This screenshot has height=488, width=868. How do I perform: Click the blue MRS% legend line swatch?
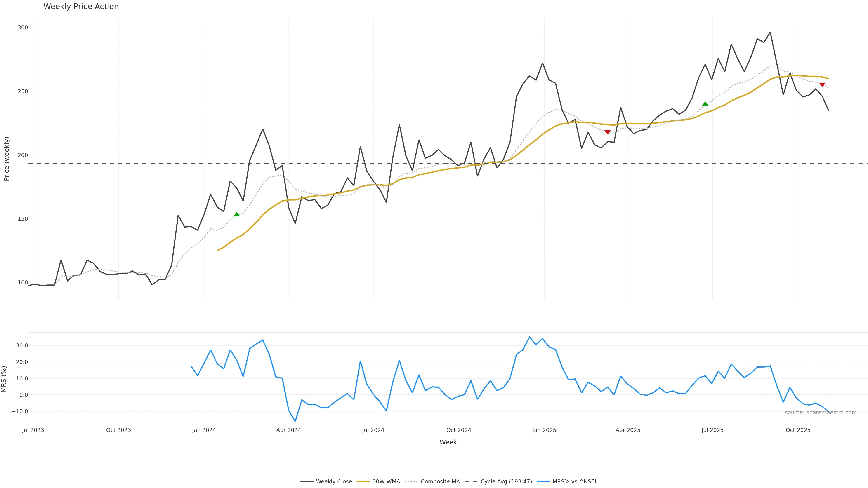tap(543, 482)
